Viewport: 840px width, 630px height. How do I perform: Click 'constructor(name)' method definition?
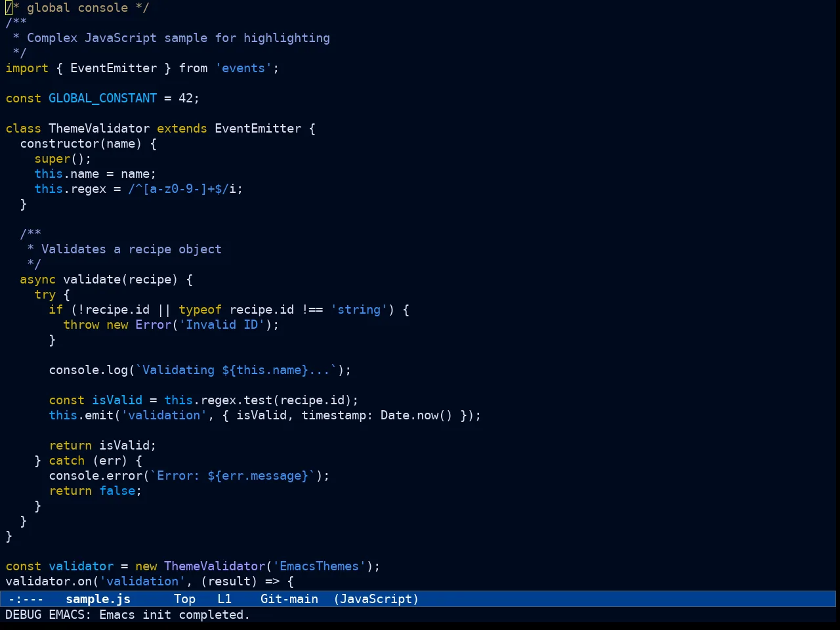(81, 144)
